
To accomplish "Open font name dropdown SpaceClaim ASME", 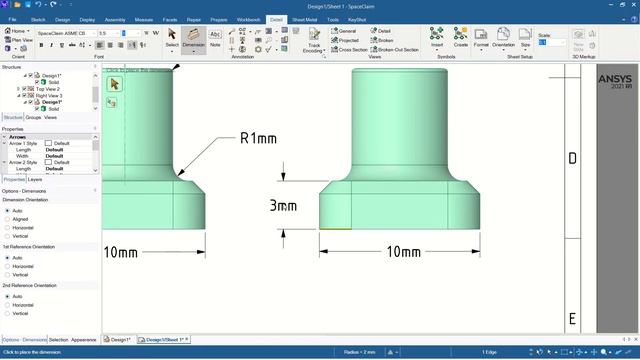I will 93,33.
